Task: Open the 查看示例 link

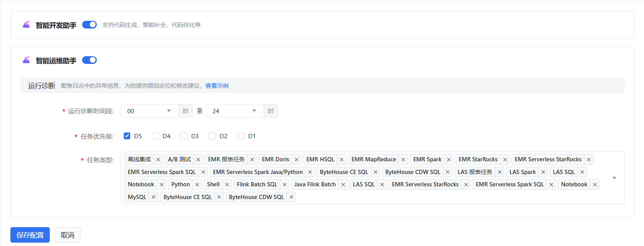Action: (217, 85)
